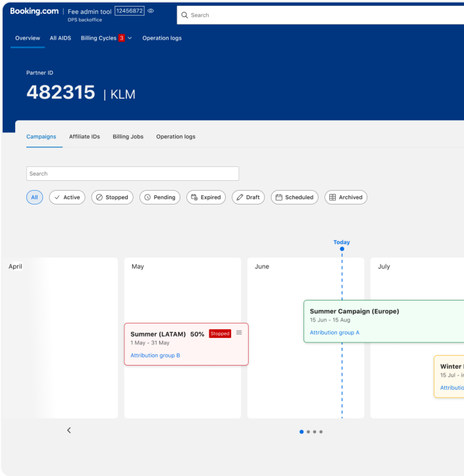Viewport: 464px width, 476px height.
Task: Filter campaigns by Pending status
Action: point(159,197)
